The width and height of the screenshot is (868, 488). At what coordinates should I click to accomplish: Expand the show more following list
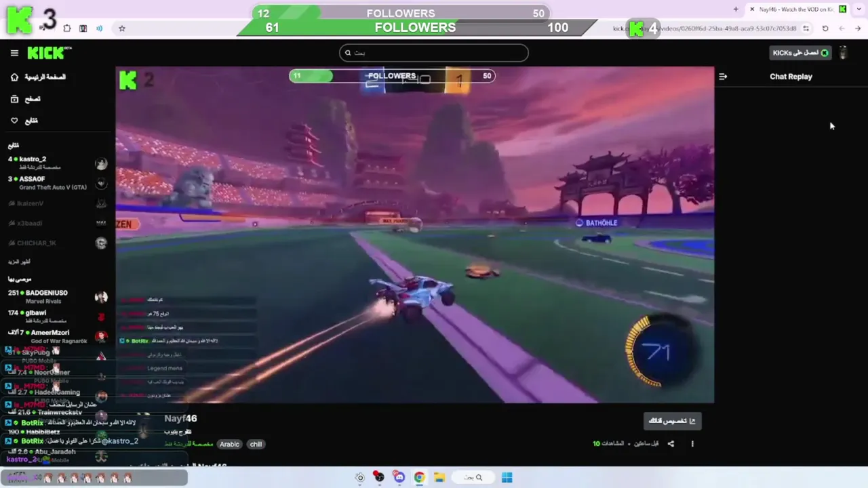click(x=19, y=262)
